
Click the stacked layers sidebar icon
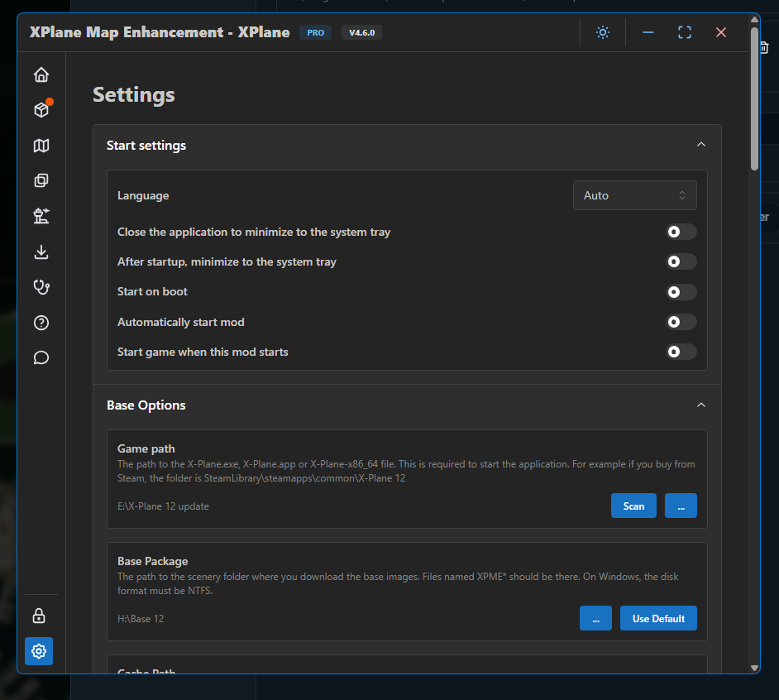point(41,180)
